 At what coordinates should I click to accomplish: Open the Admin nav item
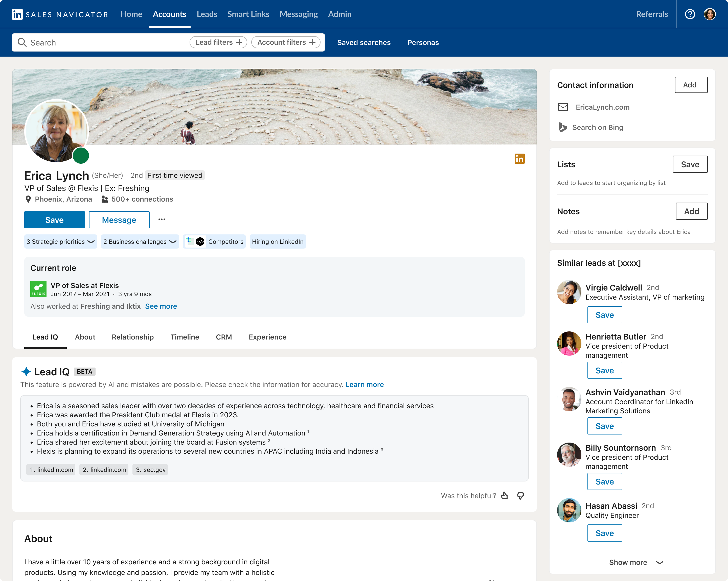pyautogui.click(x=340, y=14)
